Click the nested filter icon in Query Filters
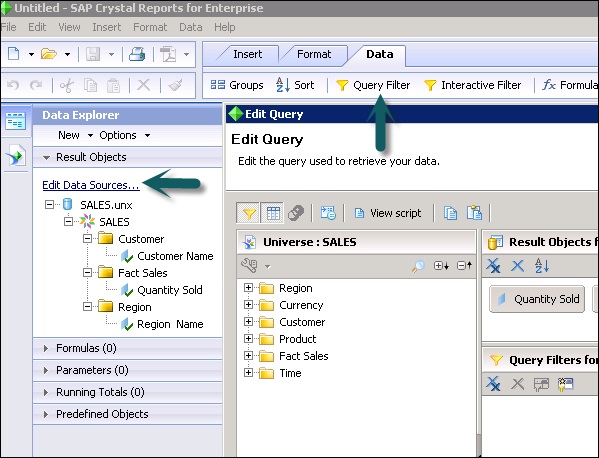 (x=541, y=384)
